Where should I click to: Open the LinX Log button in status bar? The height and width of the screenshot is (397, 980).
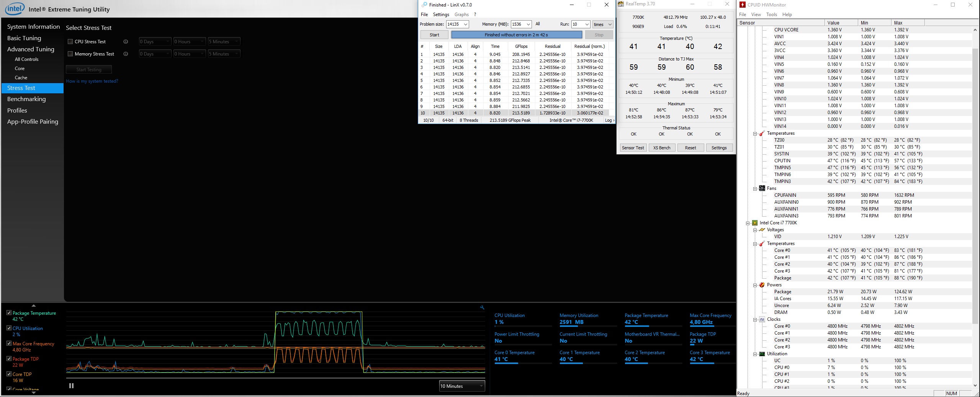pyautogui.click(x=609, y=120)
